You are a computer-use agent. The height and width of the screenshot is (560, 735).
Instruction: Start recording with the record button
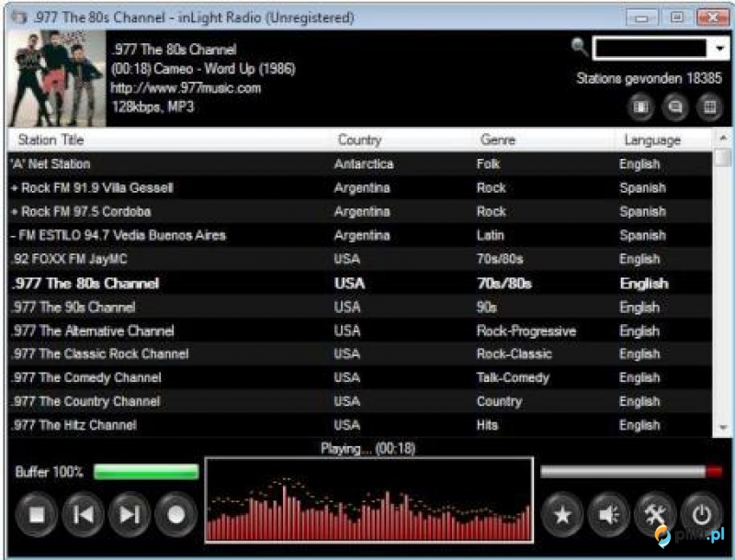tap(175, 515)
